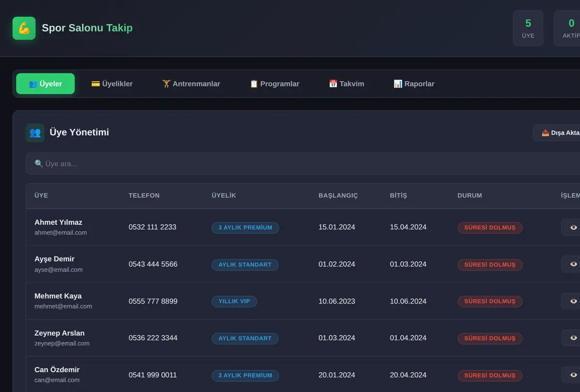The width and height of the screenshot is (580, 392).
Task: Click email ayse@email.com
Action: (58, 270)
